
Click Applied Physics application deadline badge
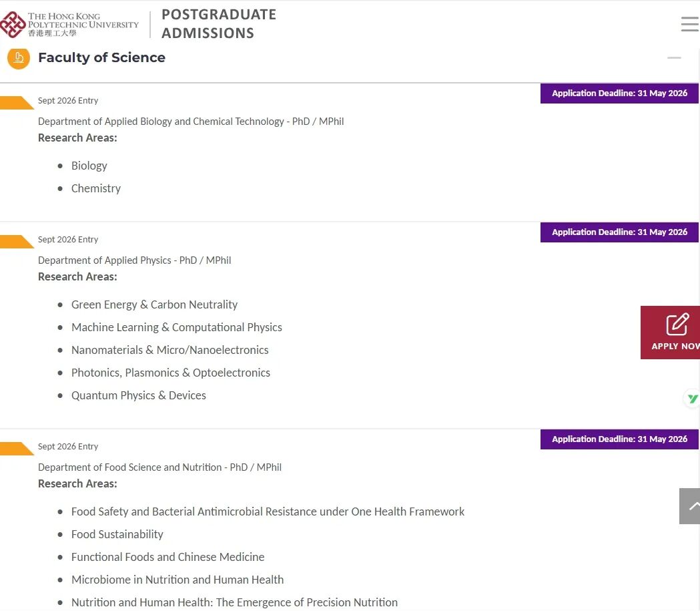(619, 232)
